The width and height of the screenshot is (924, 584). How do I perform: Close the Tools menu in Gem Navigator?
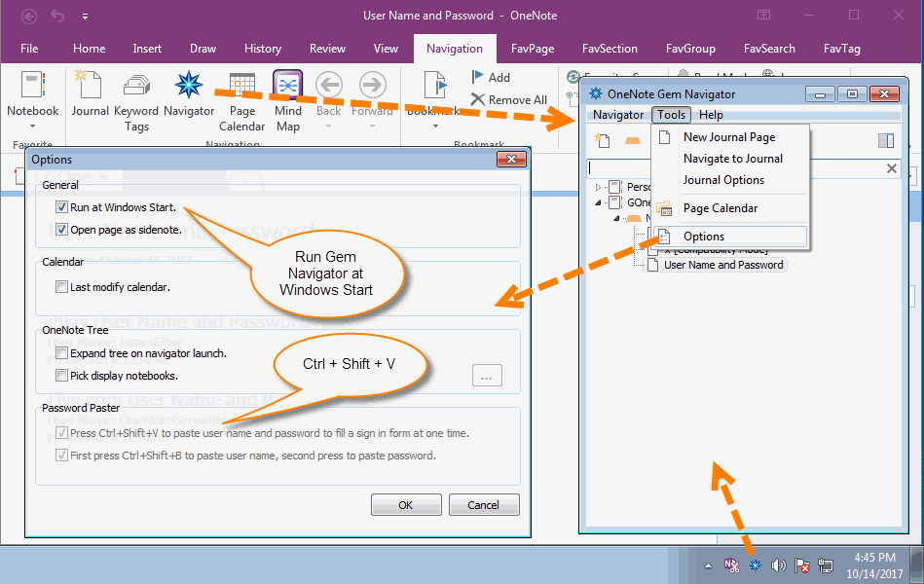671,115
